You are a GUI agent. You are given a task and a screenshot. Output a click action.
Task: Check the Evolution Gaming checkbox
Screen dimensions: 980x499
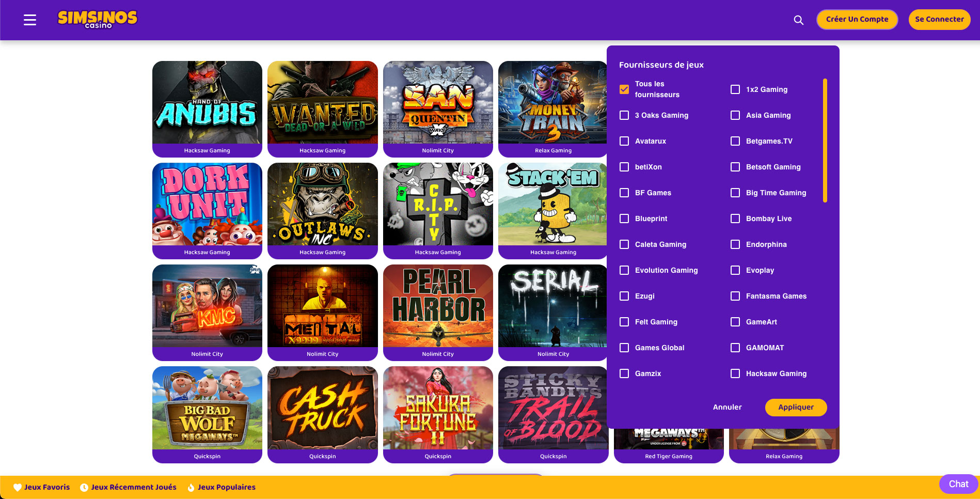624,270
